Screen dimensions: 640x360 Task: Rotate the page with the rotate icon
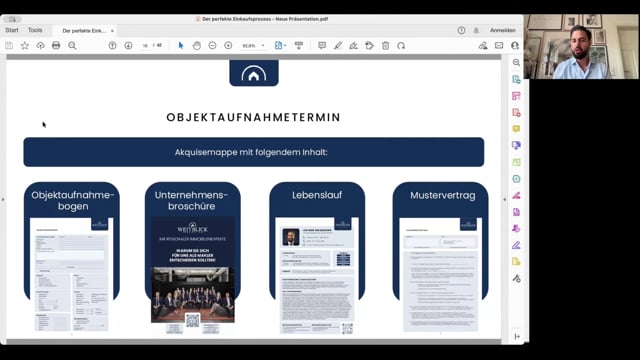401,46
